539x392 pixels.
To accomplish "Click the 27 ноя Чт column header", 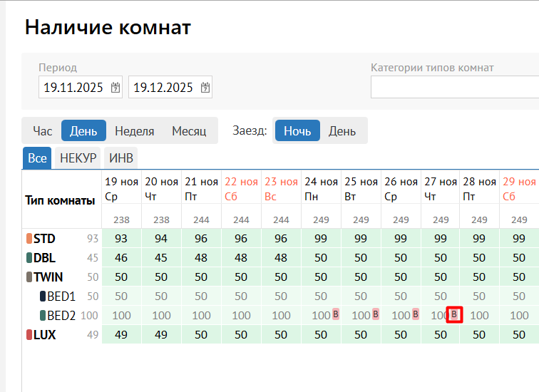I will click(440, 189).
